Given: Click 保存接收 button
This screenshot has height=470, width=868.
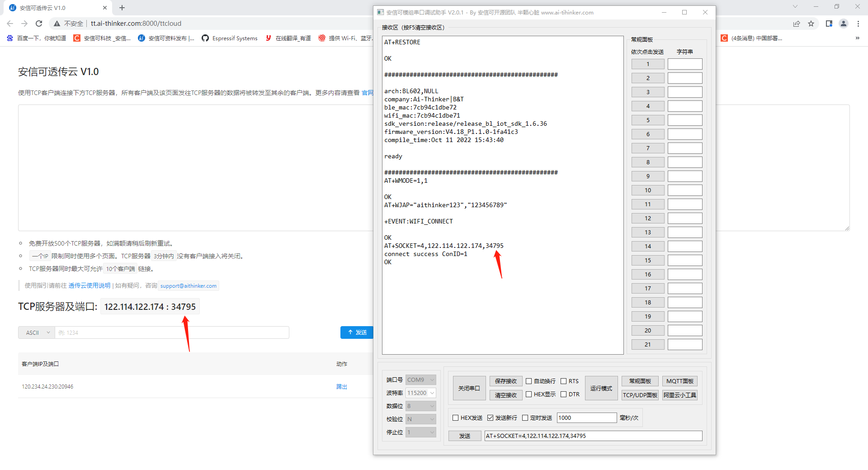Looking at the screenshot, I should (506, 381).
